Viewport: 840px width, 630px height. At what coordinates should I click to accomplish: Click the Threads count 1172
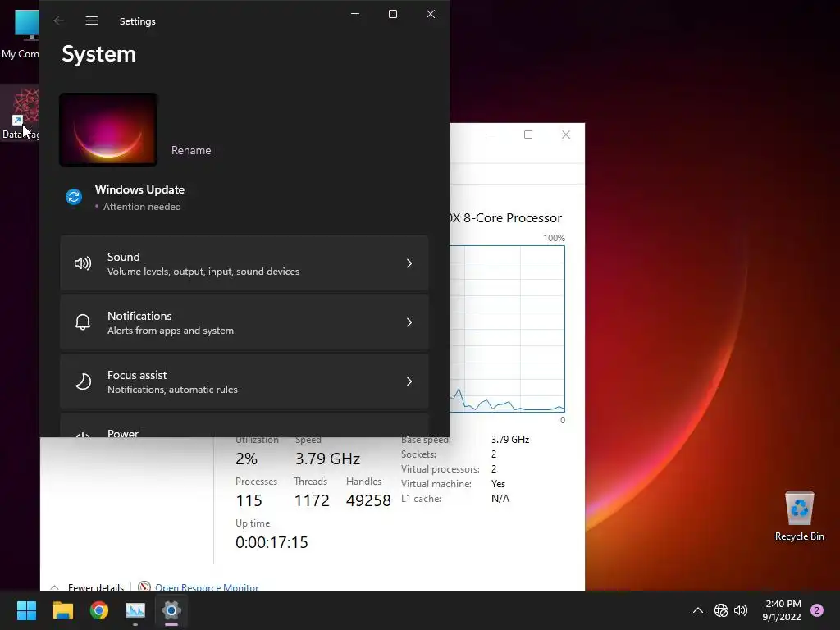[311, 500]
